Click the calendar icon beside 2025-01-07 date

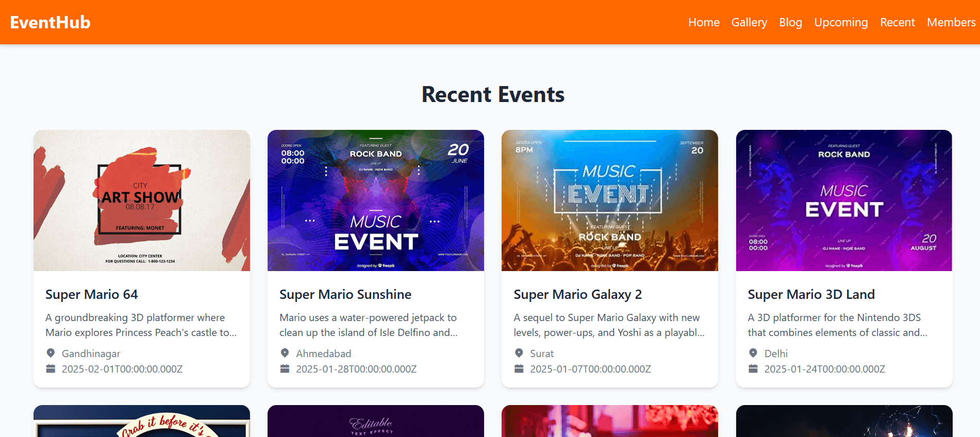click(519, 368)
